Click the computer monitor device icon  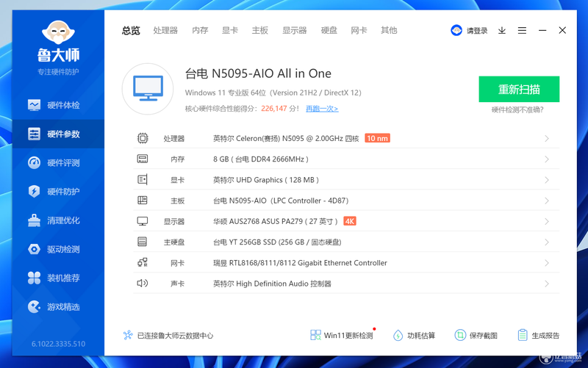pos(148,89)
